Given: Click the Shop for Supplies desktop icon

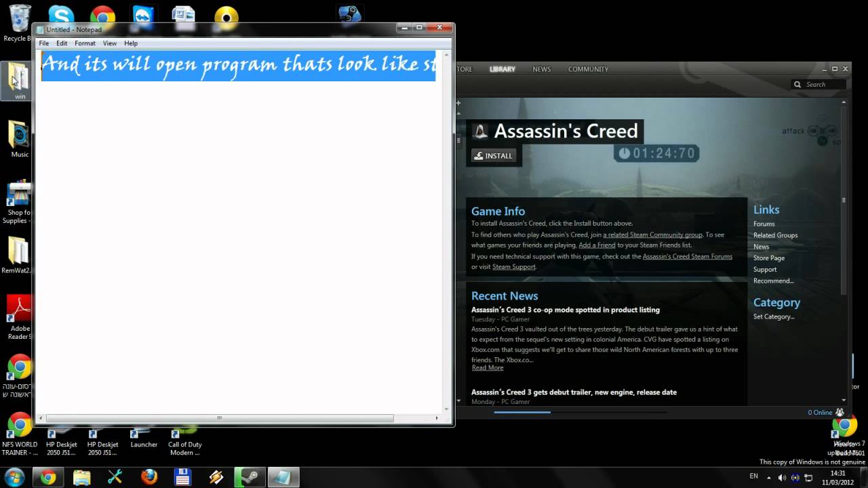Looking at the screenshot, I should 18,202.
